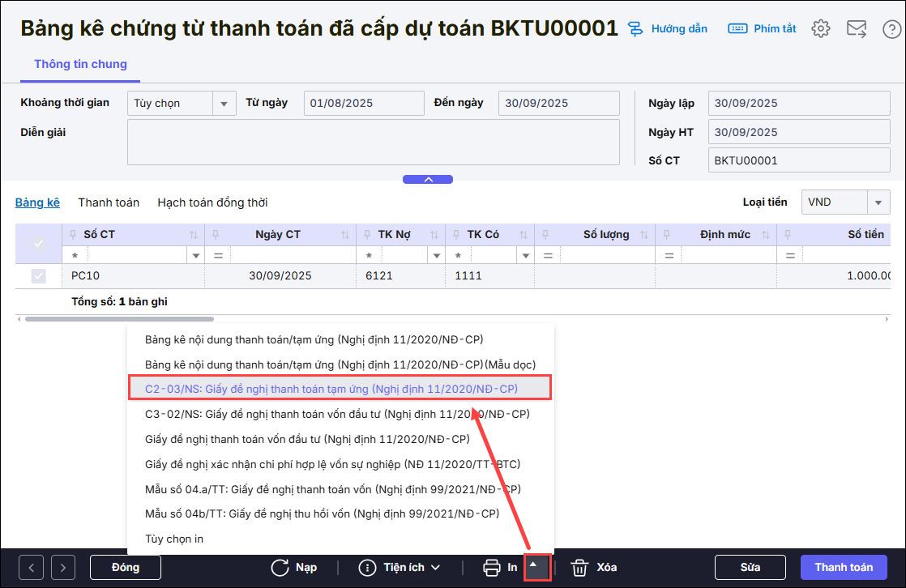Click the Nạp reload icon

tap(280, 567)
